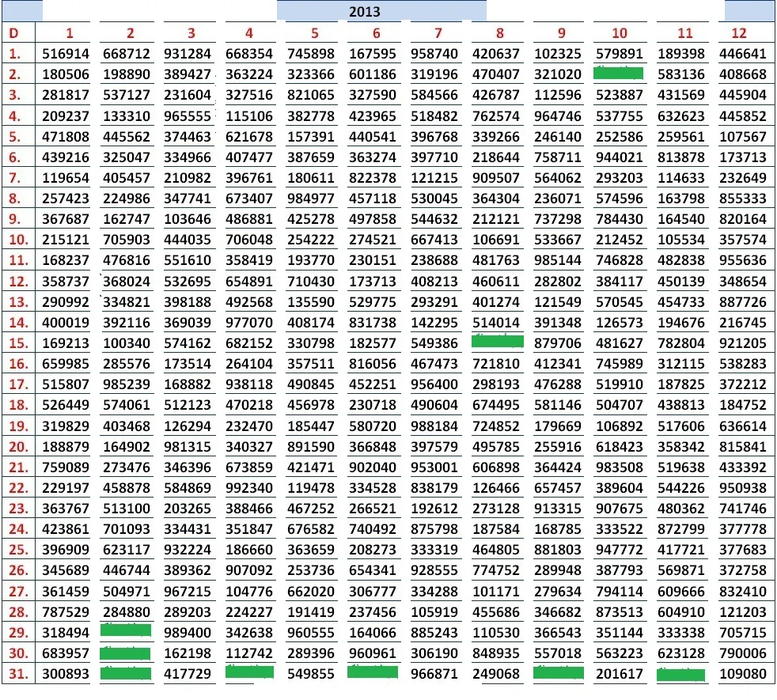The height and width of the screenshot is (700, 777).
Task: Select the cell with value 875798
Action: [x=434, y=529]
